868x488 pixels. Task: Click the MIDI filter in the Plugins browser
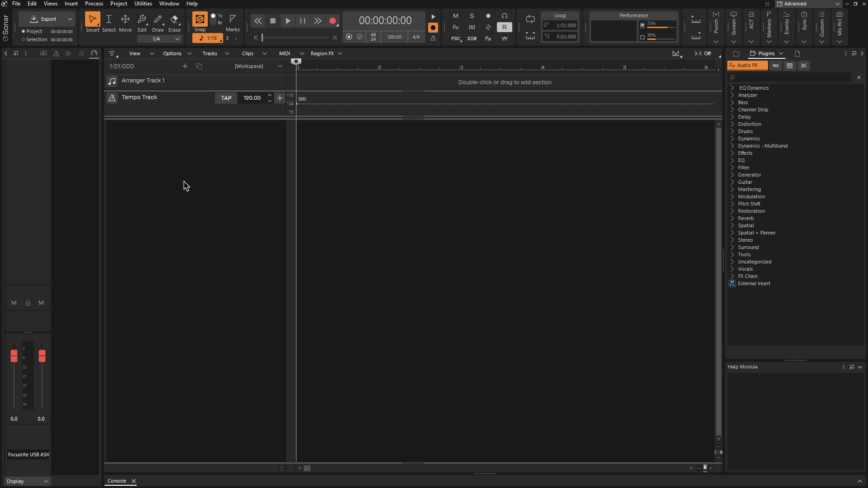click(776, 66)
